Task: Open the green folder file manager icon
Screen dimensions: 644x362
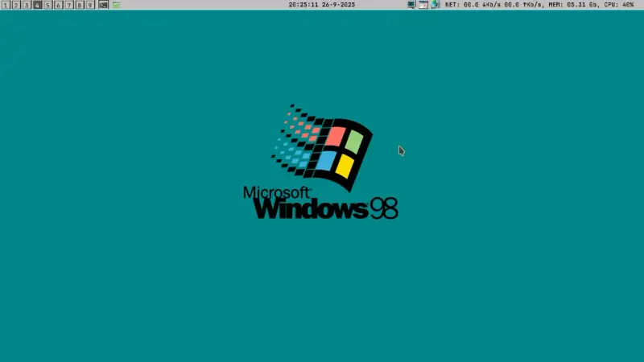Action: click(x=116, y=5)
